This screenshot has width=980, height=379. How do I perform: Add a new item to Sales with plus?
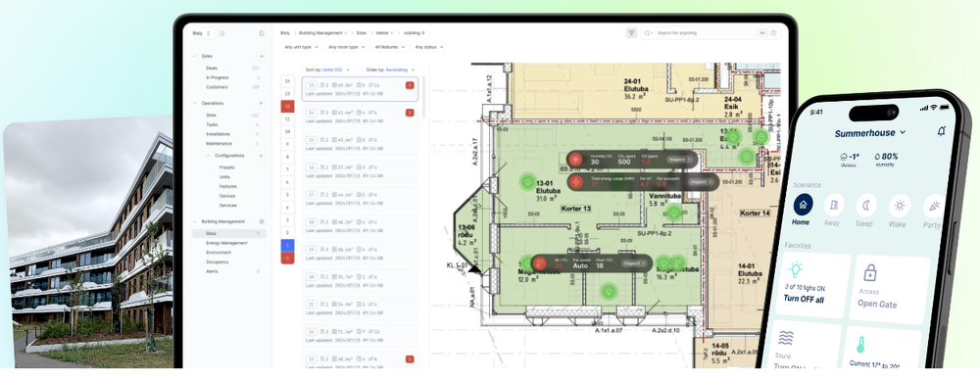tap(262, 56)
